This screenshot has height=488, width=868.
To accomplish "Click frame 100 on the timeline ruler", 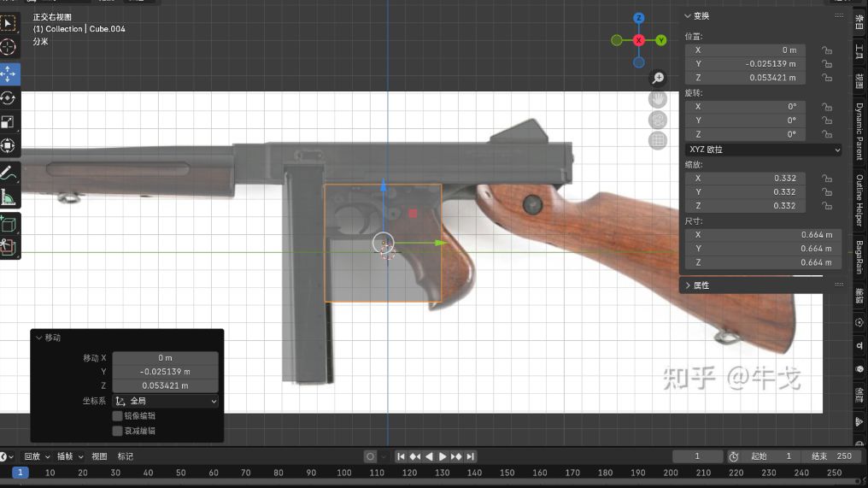I will [343, 473].
